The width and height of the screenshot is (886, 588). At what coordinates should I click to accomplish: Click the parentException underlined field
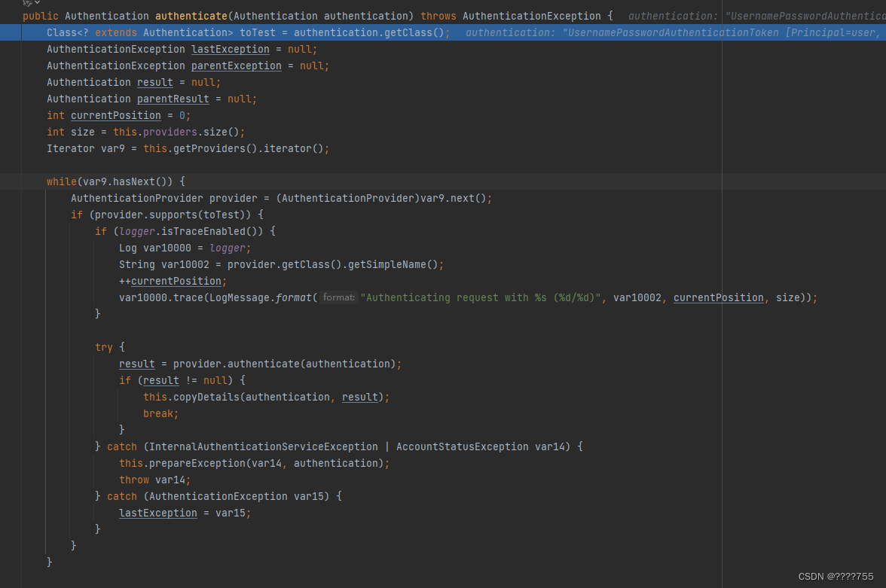click(236, 66)
